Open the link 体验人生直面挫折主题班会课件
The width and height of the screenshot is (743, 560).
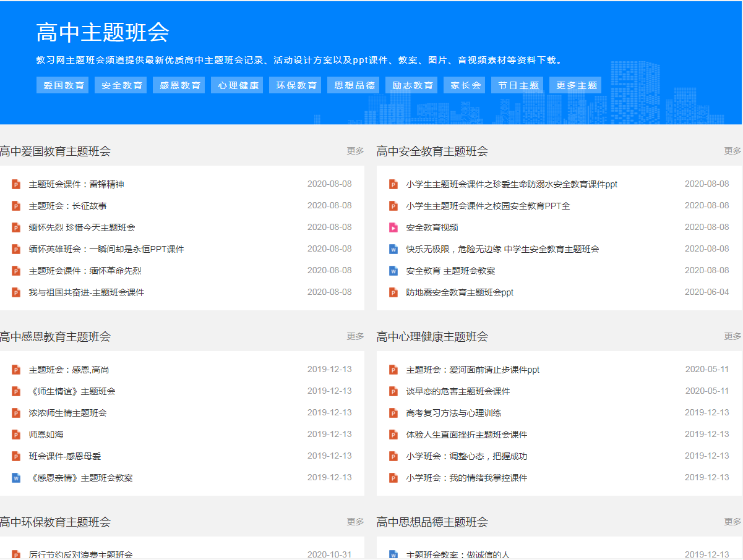pos(467,435)
